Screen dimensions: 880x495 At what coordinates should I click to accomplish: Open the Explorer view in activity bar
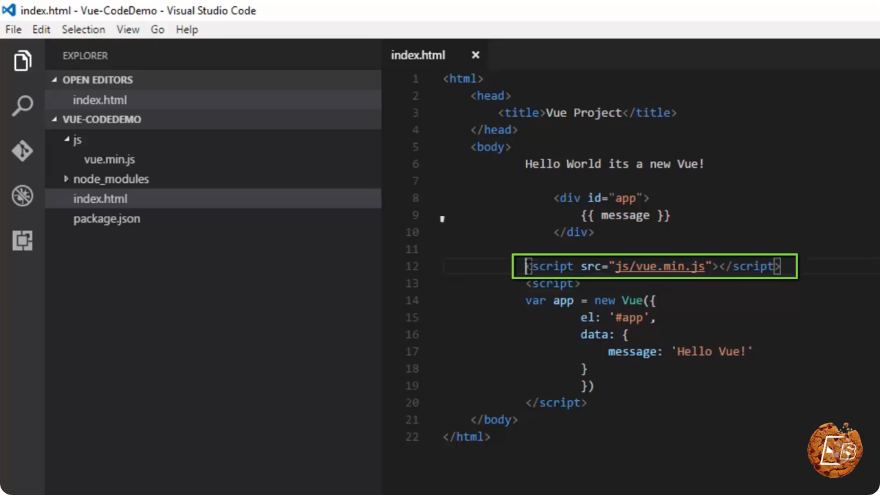click(22, 61)
